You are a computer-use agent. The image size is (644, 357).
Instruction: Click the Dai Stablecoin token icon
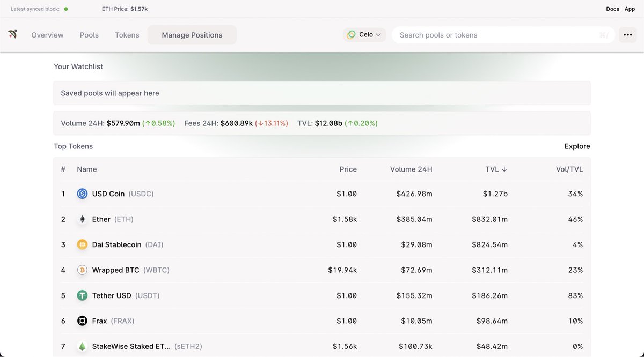[82, 244]
